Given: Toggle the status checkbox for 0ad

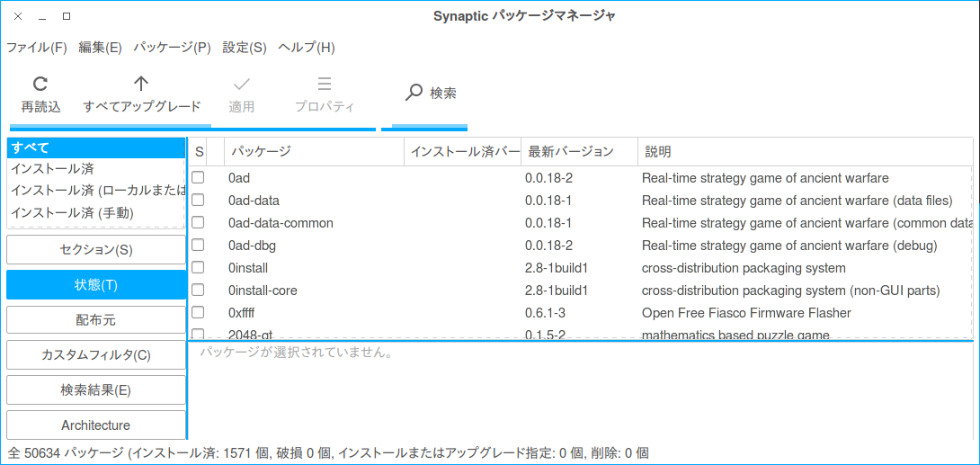Looking at the screenshot, I should tap(198, 177).
